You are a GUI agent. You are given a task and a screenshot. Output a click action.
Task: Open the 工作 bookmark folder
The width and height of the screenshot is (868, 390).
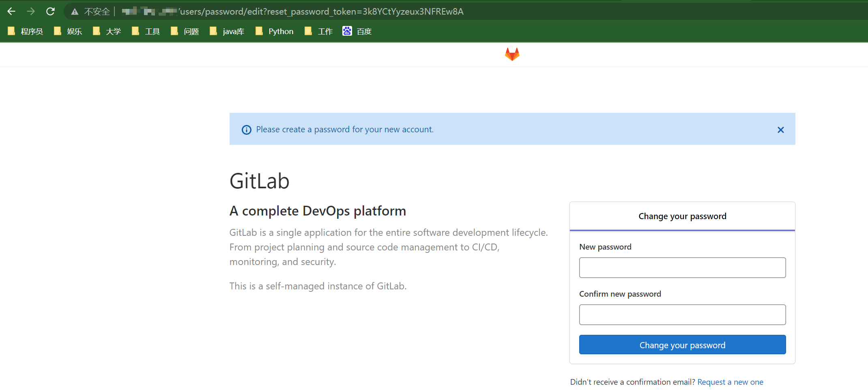click(318, 31)
